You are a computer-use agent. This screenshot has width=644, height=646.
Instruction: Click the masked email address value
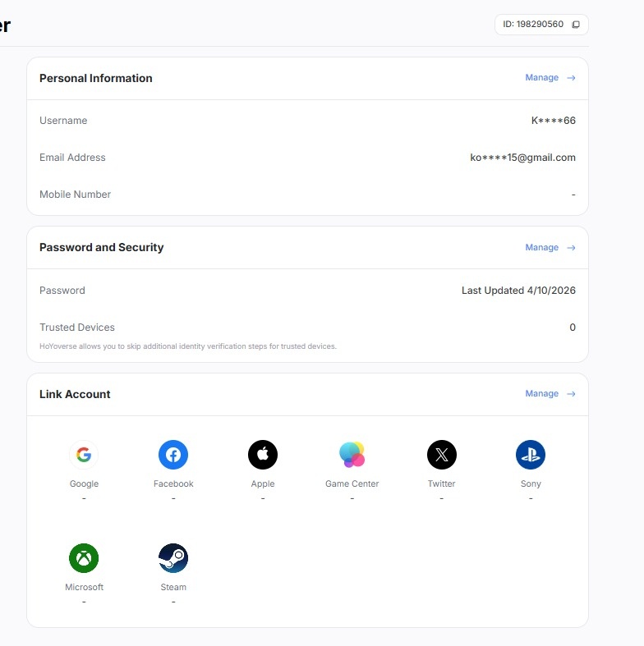click(522, 158)
